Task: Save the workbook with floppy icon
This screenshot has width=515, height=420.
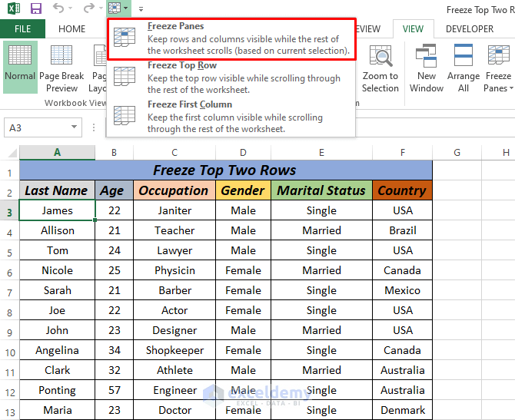Action: pos(36,8)
